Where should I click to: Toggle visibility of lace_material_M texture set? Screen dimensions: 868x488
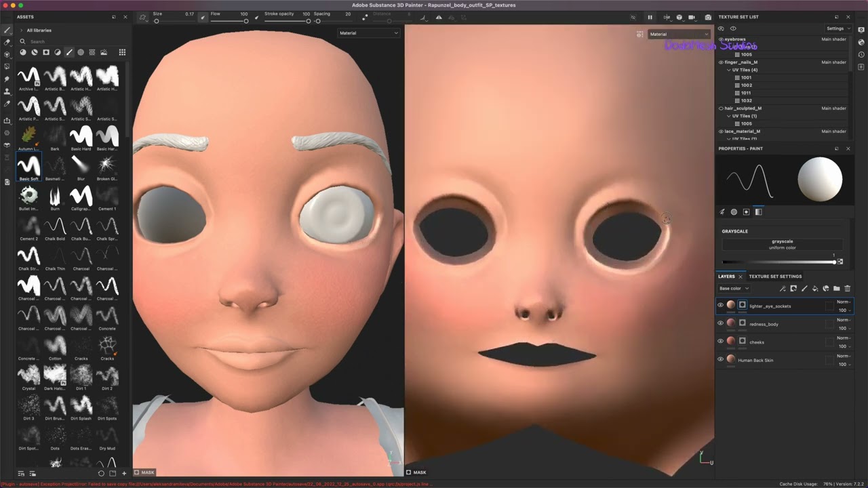coord(721,131)
